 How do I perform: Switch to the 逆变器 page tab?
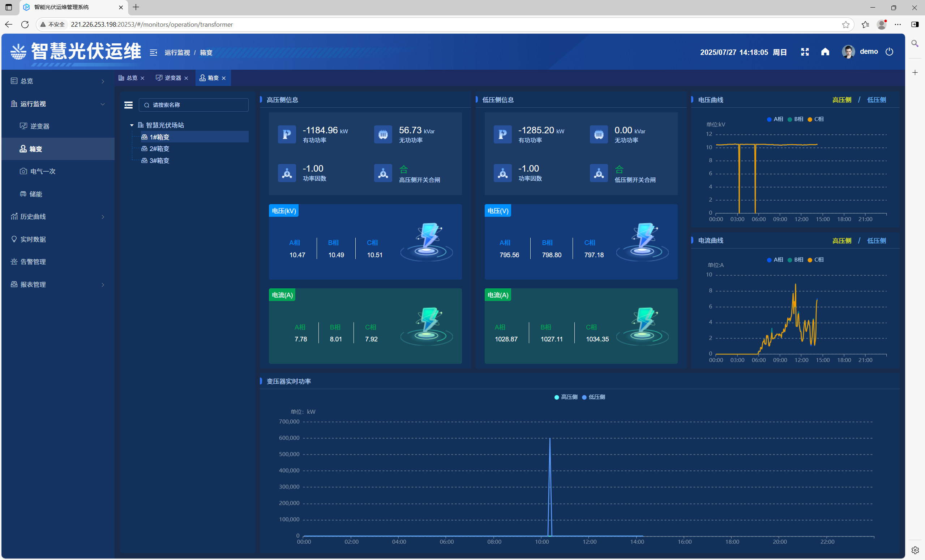[172, 78]
